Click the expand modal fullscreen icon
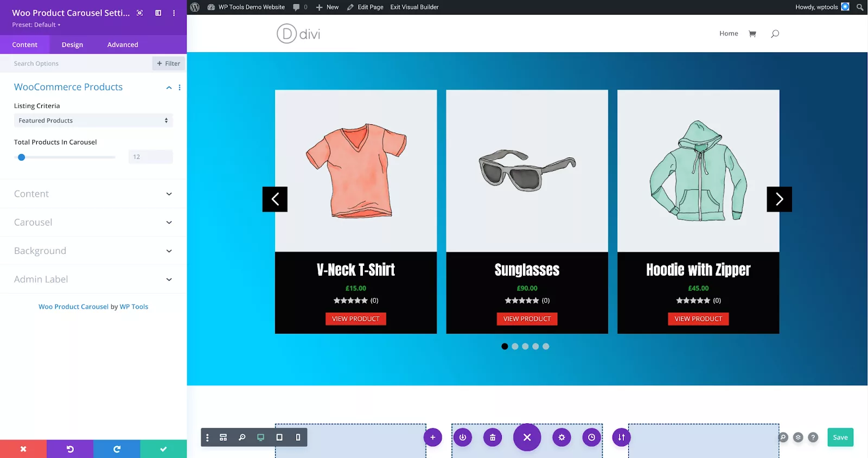 click(x=140, y=13)
